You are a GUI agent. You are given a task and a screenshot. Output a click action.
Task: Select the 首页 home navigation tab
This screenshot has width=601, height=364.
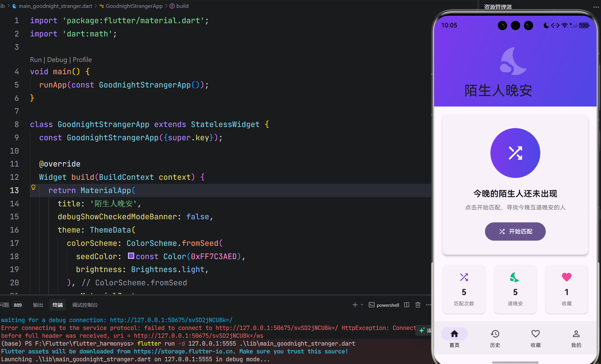(454, 338)
